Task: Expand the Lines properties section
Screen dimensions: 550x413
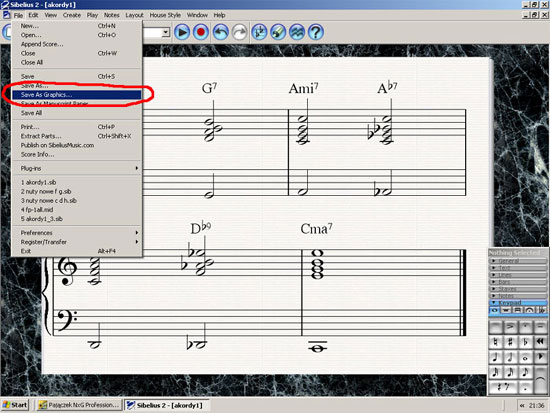Action: 518,275
